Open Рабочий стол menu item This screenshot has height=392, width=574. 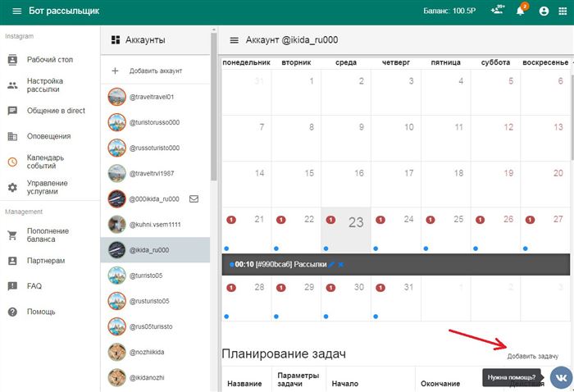[50, 60]
